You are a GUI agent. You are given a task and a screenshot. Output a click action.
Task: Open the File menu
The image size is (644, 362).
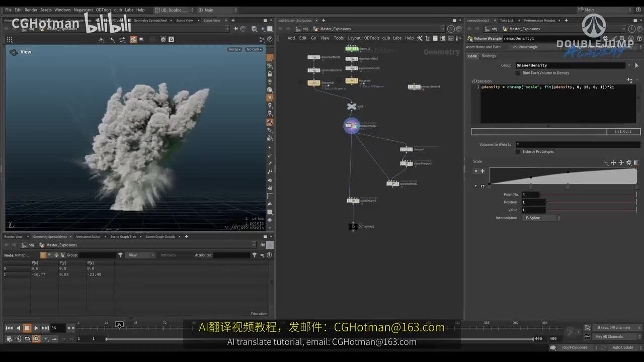click(9, 10)
